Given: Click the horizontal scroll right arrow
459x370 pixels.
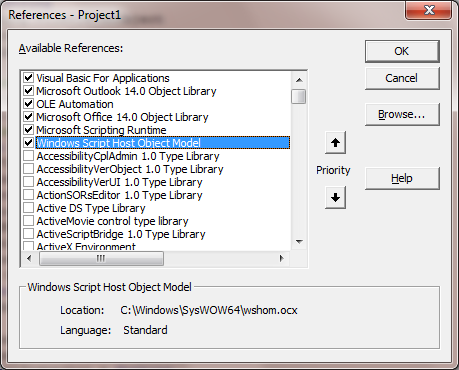Looking at the screenshot, I should [282, 258].
